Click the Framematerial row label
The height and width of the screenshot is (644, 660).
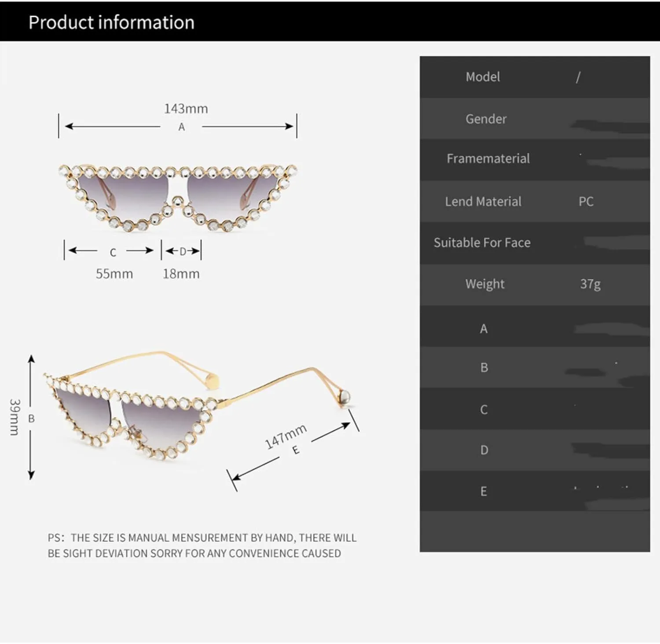tap(488, 158)
